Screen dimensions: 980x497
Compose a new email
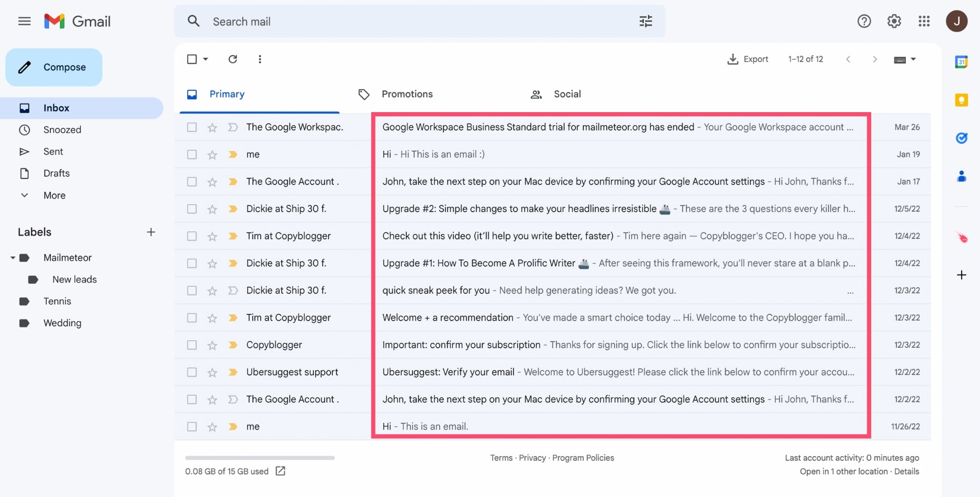(x=54, y=67)
